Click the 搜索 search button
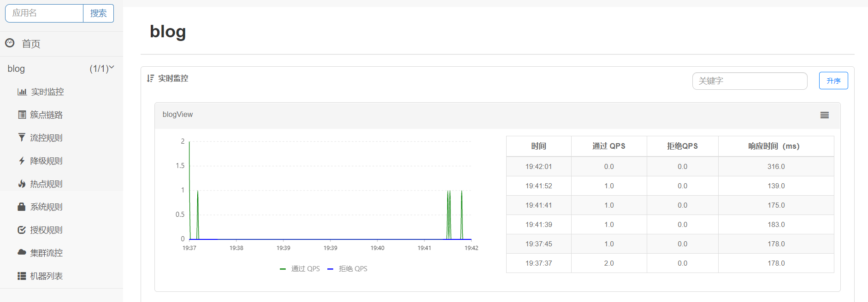Screen dimensions: 868x302 tap(98, 13)
